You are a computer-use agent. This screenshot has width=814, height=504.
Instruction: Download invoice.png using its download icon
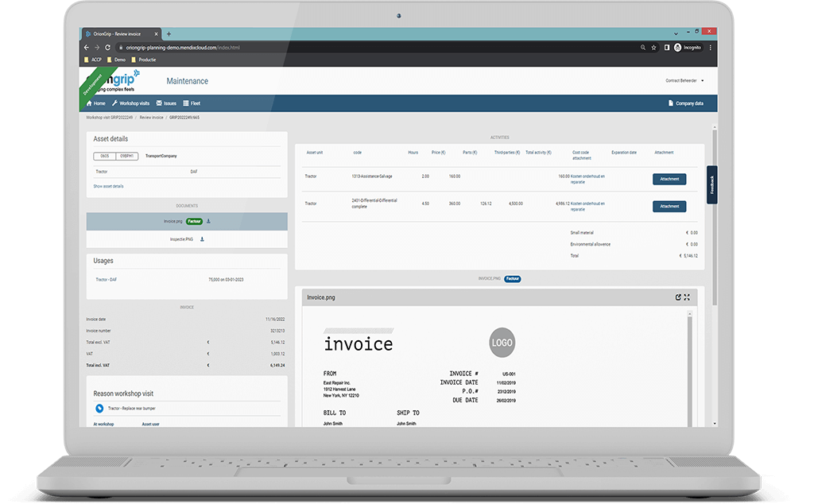208,222
